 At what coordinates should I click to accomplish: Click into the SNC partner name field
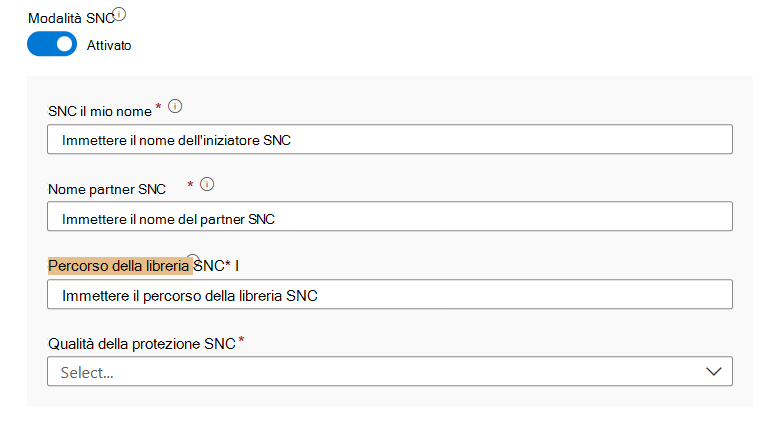click(389, 217)
